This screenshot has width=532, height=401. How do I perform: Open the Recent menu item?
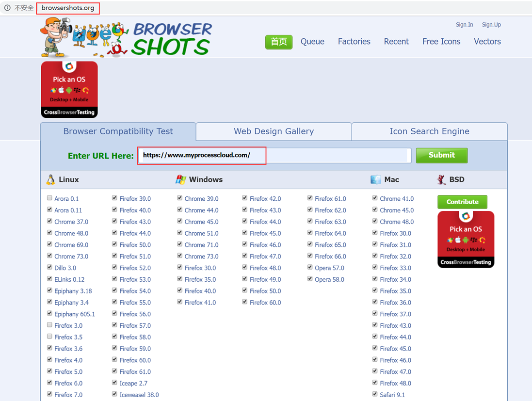click(x=396, y=42)
